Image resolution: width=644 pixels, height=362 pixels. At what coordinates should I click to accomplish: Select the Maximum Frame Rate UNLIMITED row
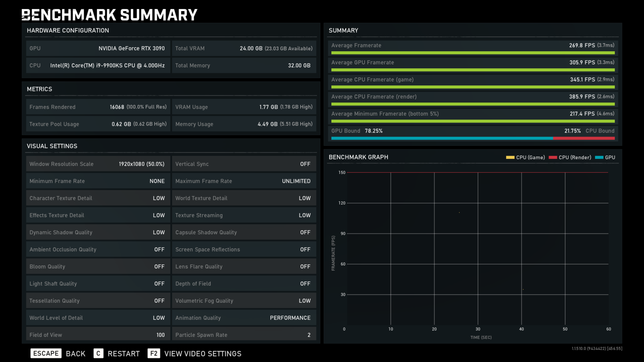(244, 181)
